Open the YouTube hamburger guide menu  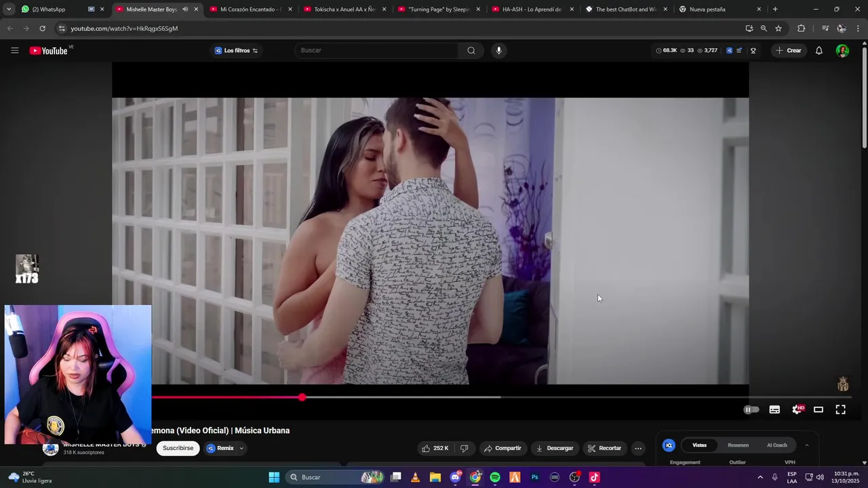pyautogui.click(x=14, y=50)
